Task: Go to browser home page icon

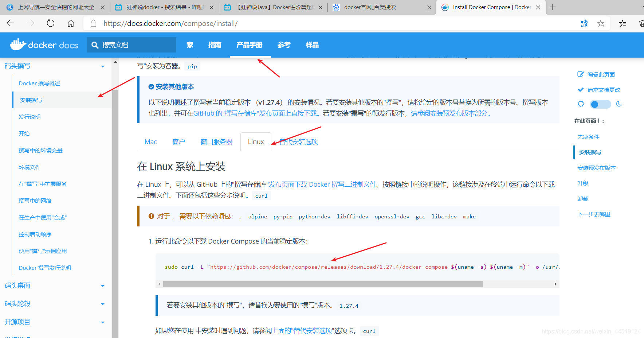Action: click(71, 23)
